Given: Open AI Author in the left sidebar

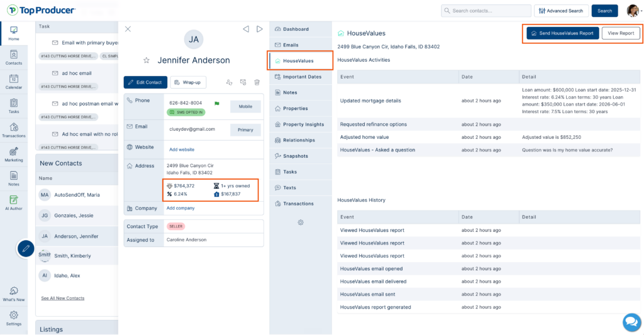Looking at the screenshot, I should click(14, 203).
